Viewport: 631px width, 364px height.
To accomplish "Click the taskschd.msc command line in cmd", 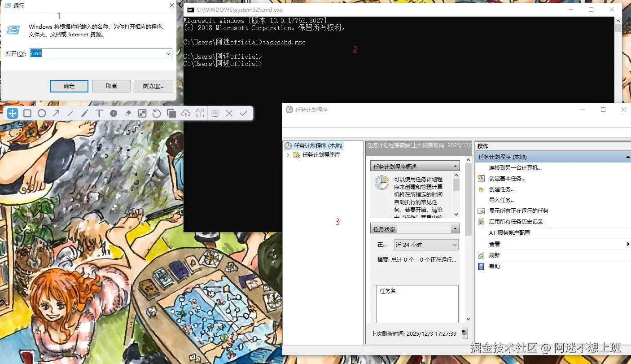I will 245,42.
